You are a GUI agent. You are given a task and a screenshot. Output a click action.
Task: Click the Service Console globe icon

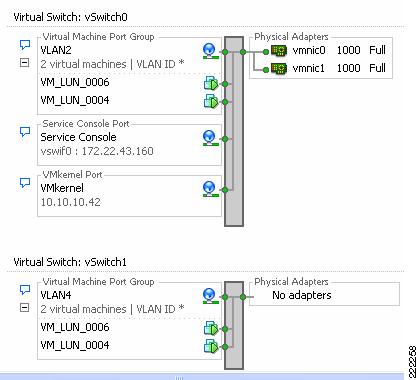click(210, 138)
